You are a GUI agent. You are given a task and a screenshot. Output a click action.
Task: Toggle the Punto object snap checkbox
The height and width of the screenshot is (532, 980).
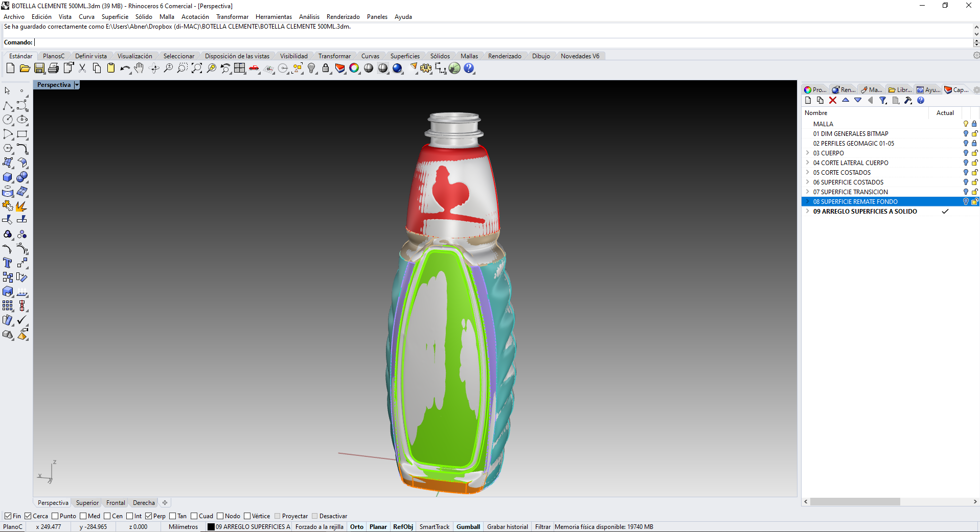pyautogui.click(x=55, y=516)
